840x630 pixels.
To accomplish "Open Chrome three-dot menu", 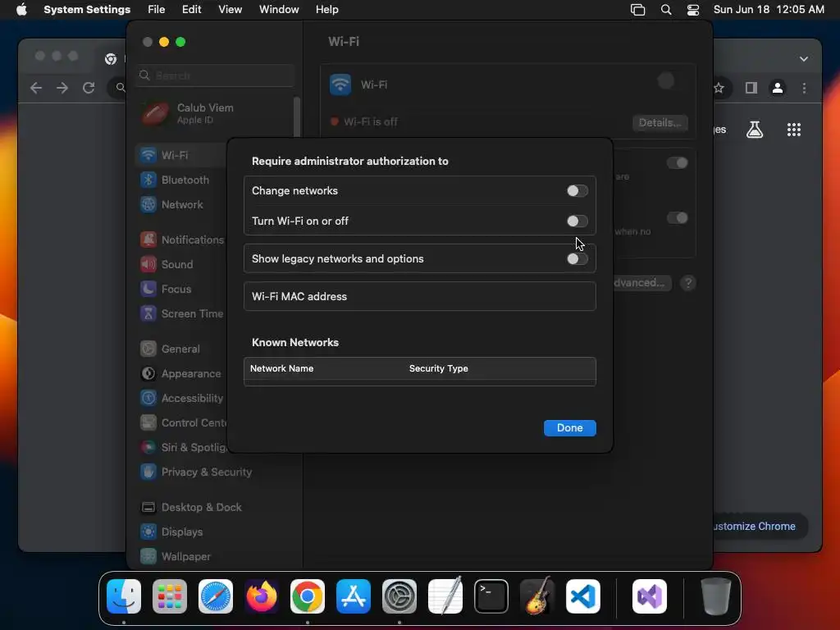I will coord(804,88).
